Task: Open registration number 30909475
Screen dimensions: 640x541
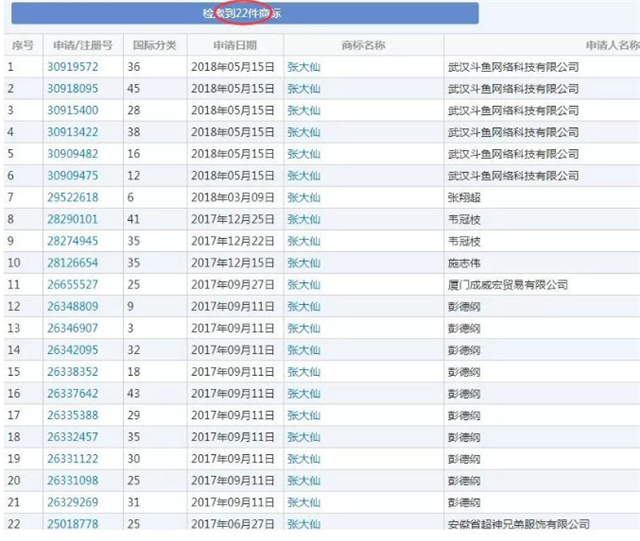Action: coord(73,176)
